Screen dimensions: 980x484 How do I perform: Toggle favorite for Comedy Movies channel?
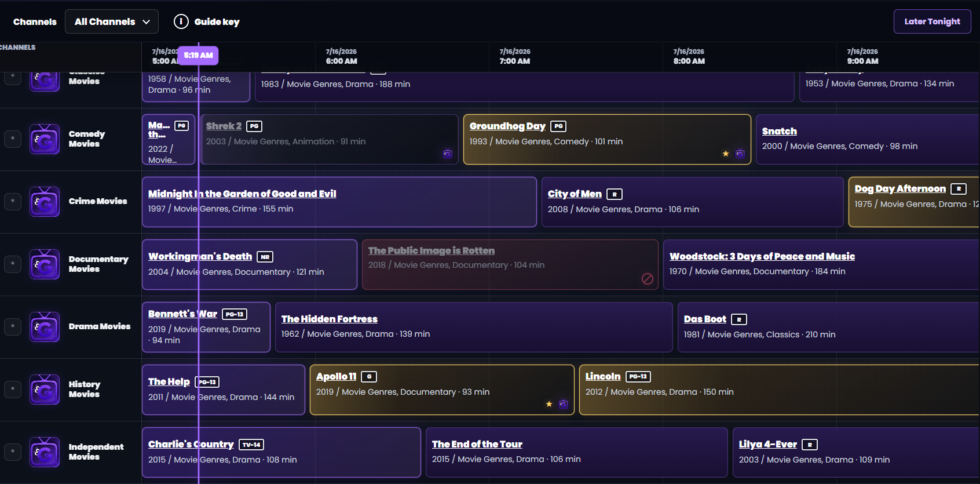click(x=13, y=139)
